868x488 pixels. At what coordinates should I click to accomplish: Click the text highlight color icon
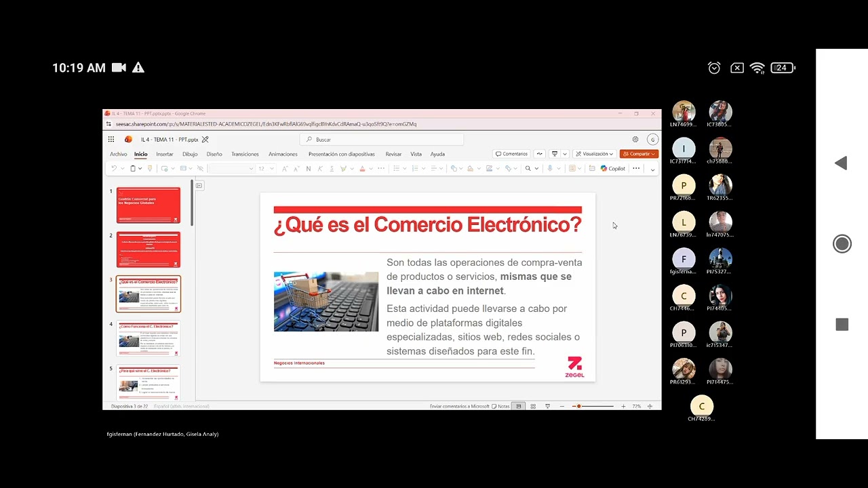pos(343,168)
